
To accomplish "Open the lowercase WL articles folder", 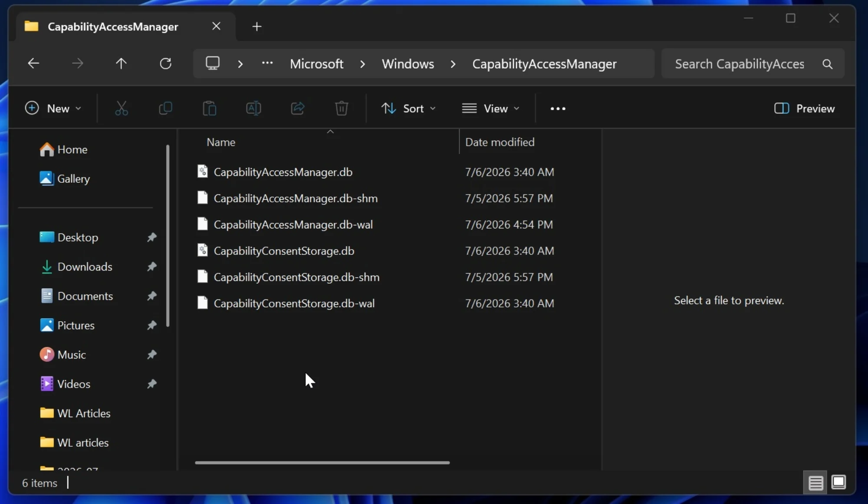I will pyautogui.click(x=74, y=442).
